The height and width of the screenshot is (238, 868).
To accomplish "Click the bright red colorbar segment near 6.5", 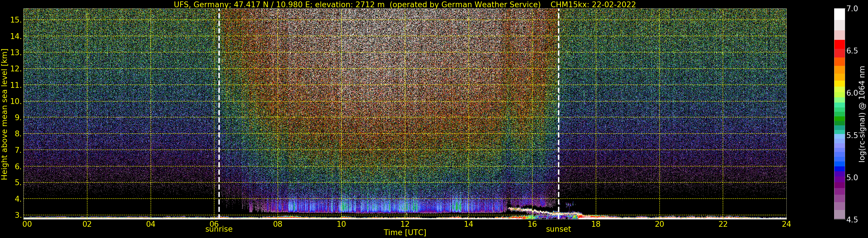I will (839, 44).
